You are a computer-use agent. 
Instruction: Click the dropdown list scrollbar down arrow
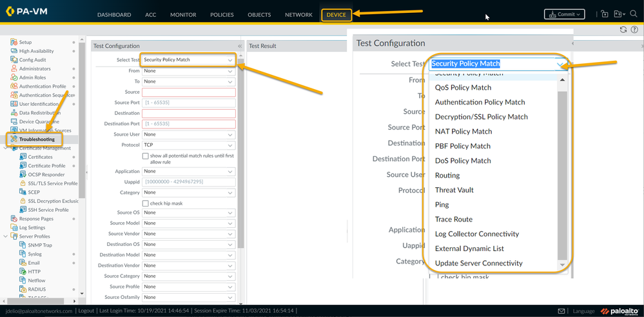[x=562, y=265]
